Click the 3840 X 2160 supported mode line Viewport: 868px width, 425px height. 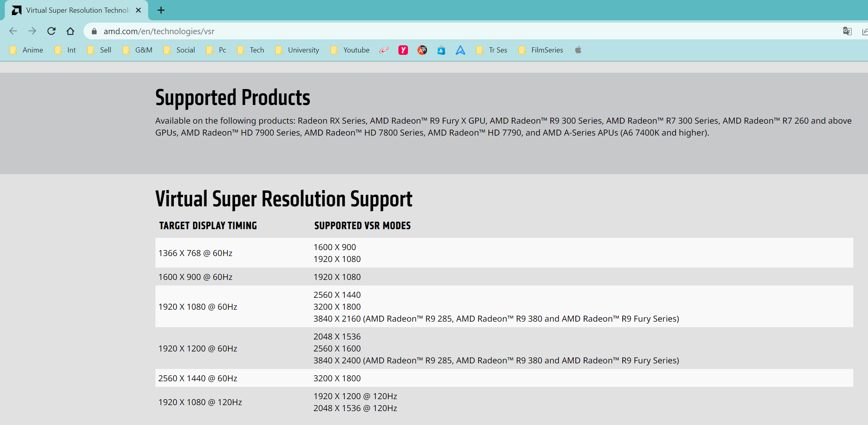pos(496,319)
